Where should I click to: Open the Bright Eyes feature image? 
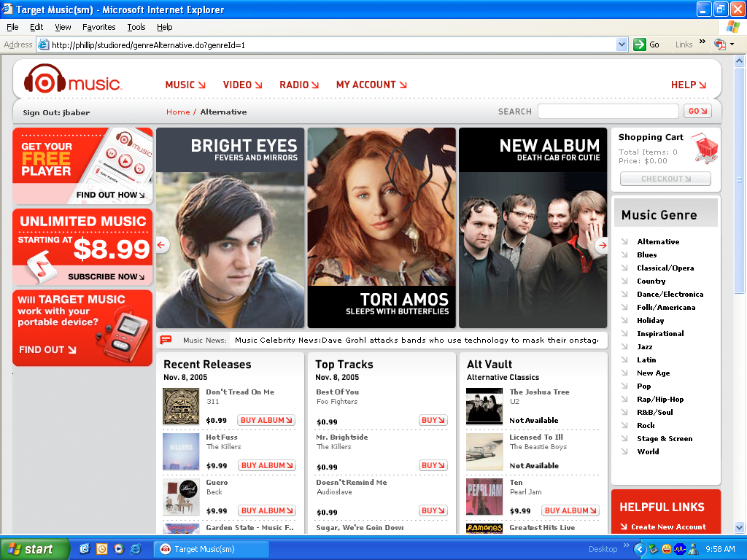pyautogui.click(x=230, y=227)
